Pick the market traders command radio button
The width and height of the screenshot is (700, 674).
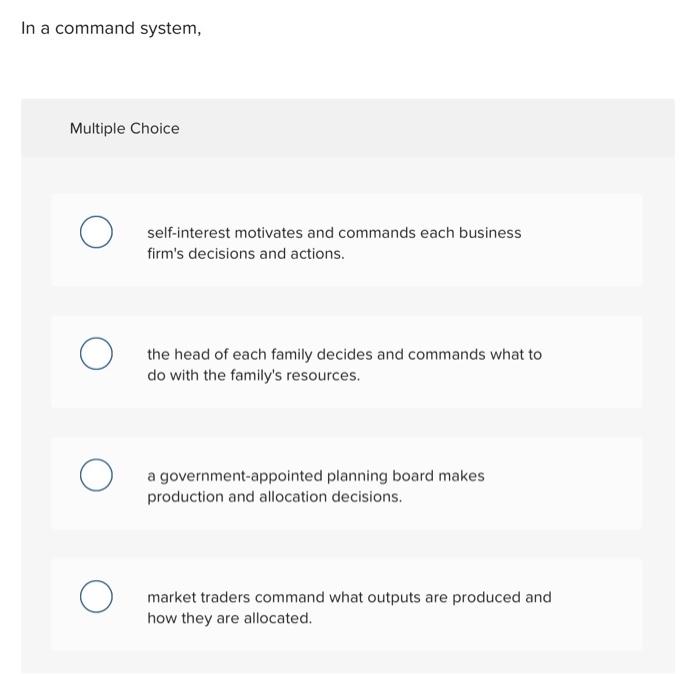point(96,597)
